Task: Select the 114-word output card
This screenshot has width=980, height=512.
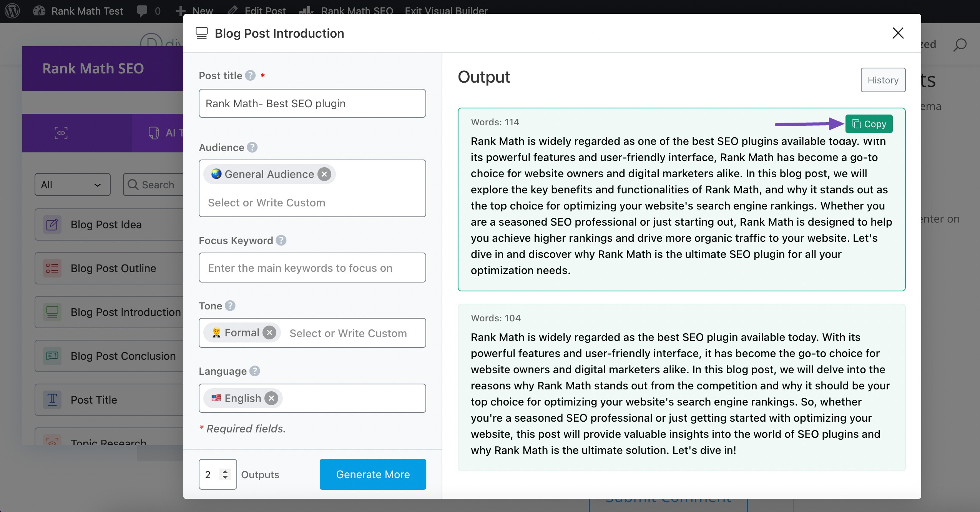Action: [x=681, y=199]
